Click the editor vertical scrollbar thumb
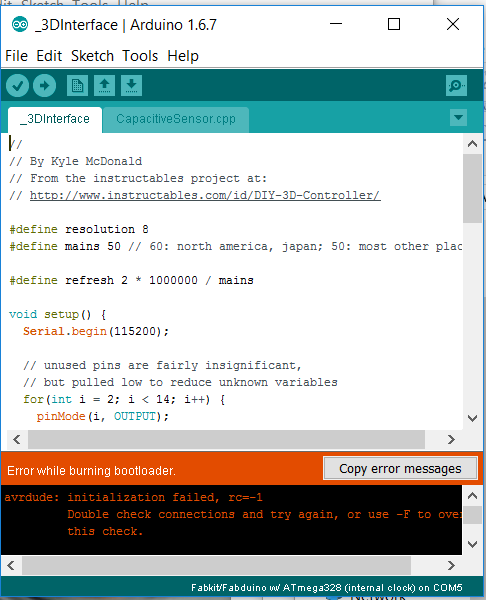 (473, 188)
